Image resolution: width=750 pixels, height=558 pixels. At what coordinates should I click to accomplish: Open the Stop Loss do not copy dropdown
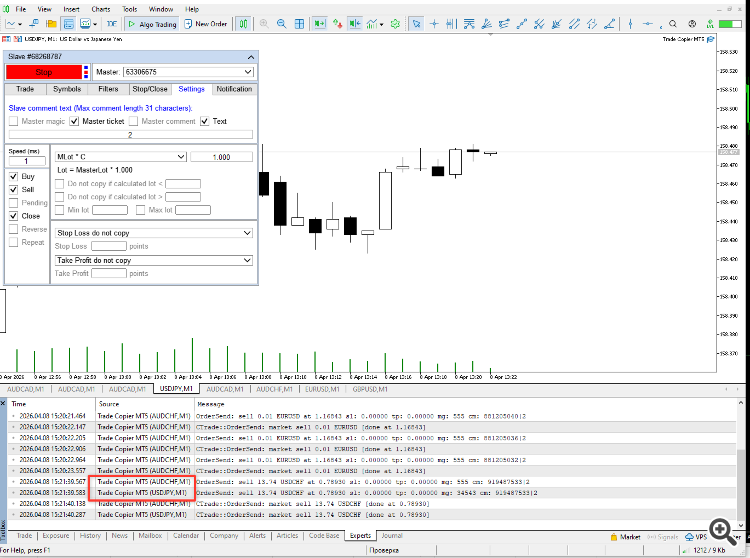pyautogui.click(x=154, y=233)
